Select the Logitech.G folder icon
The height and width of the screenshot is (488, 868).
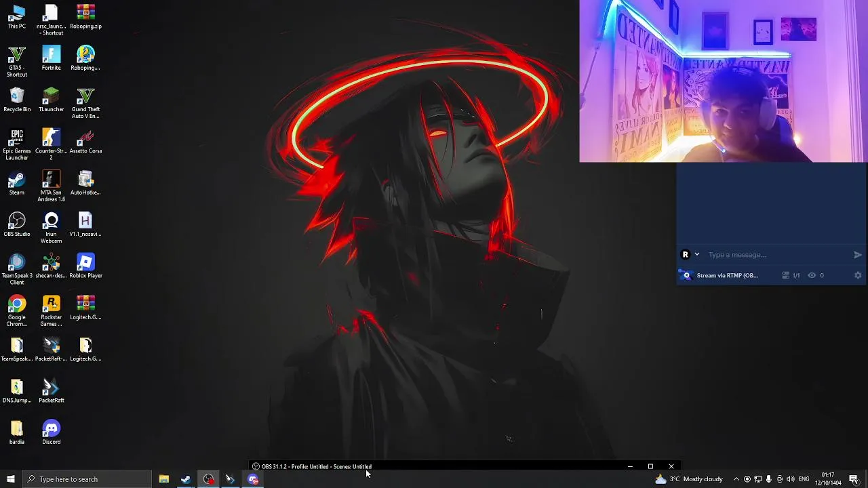pos(85,350)
